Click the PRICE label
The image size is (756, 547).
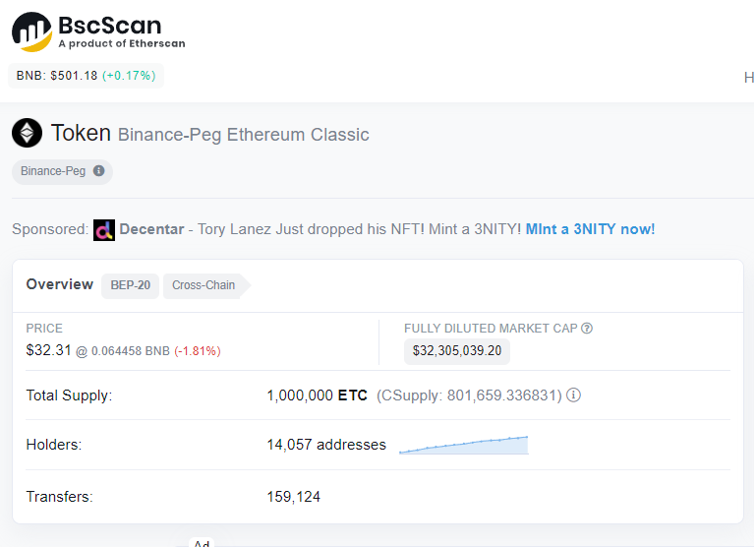tap(44, 329)
